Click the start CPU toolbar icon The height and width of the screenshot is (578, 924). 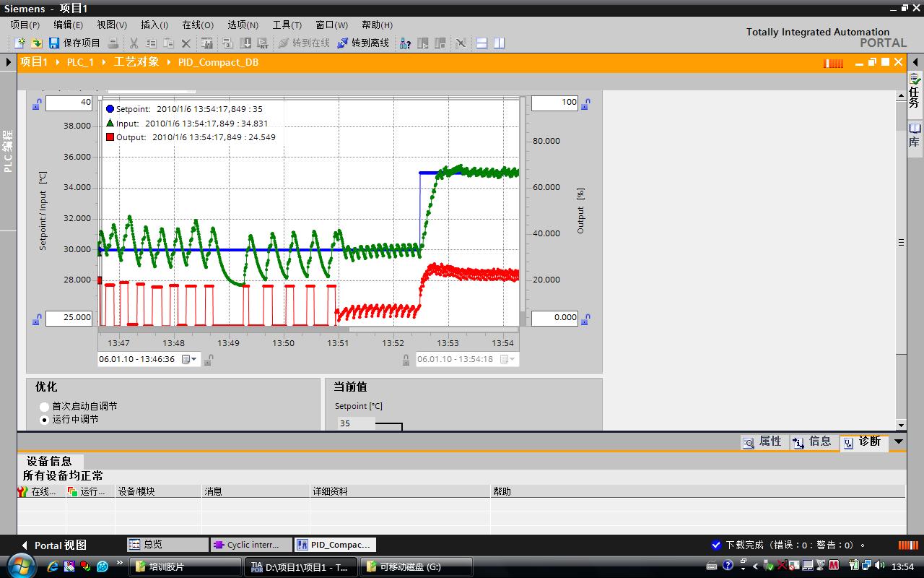[423, 43]
